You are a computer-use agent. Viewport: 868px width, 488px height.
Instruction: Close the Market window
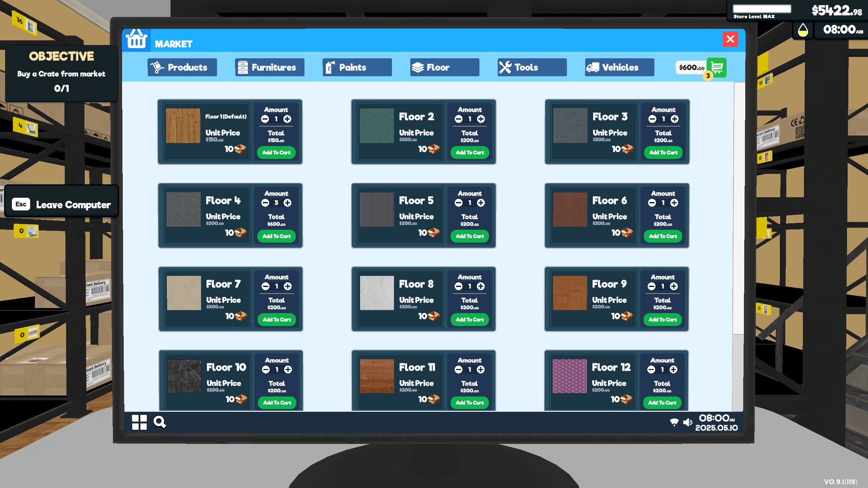pos(730,39)
